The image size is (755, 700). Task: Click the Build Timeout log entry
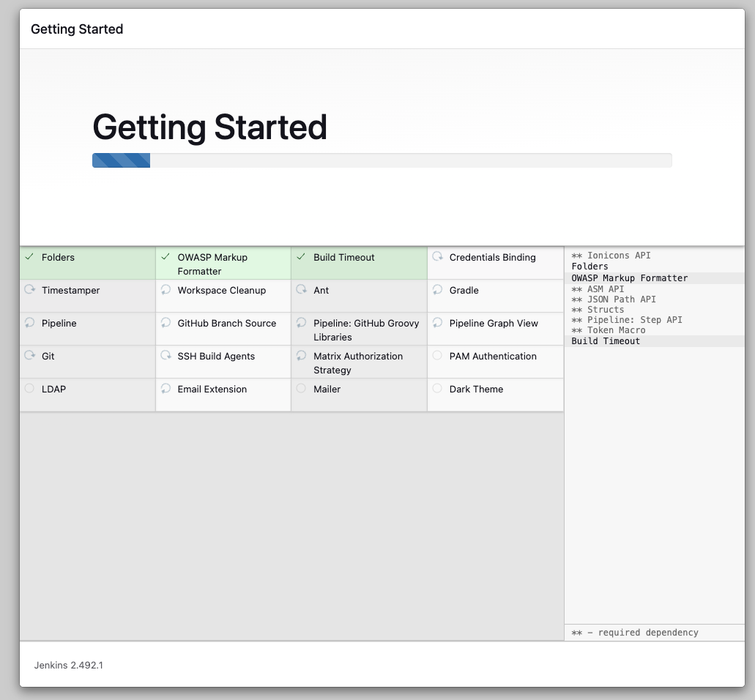(x=606, y=341)
